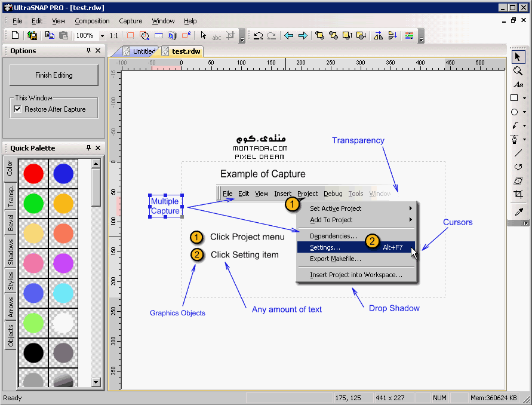Open the File menu in the menu bar
Viewport: 532px width, 405px height.
(17, 21)
